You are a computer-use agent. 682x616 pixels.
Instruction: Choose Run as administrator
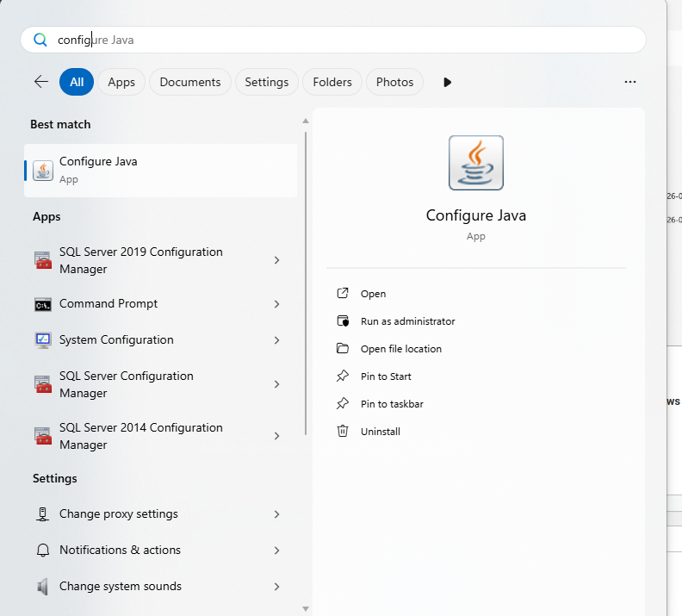pyautogui.click(x=408, y=321)
